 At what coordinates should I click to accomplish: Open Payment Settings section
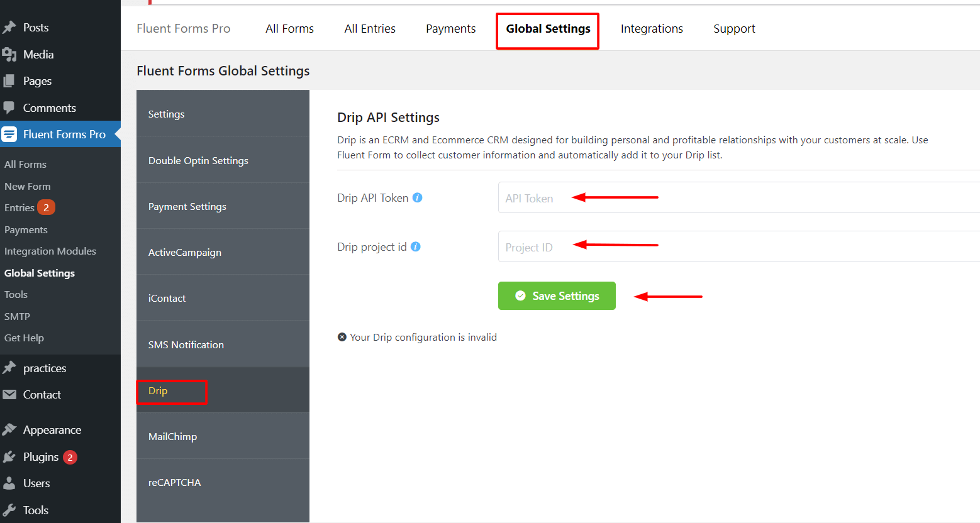223,206
